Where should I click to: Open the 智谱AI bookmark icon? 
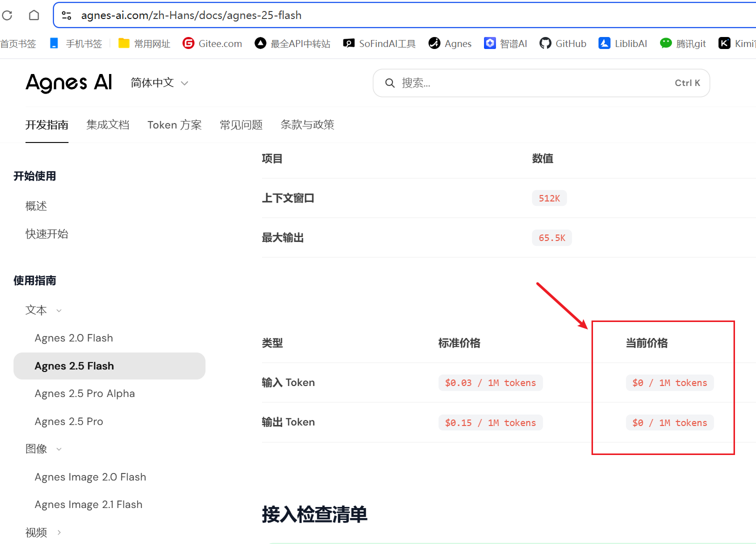[490, 43]
